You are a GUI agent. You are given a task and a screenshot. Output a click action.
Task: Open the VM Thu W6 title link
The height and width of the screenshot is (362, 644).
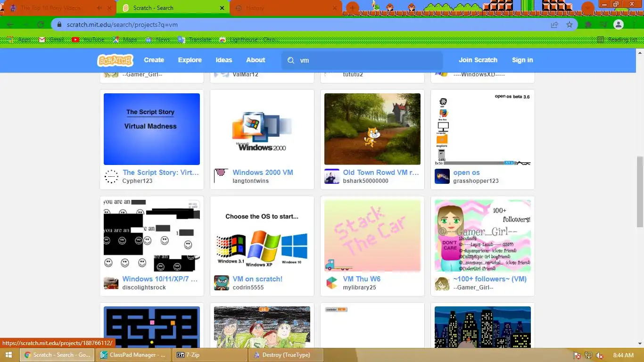click(x=362, y=279)
